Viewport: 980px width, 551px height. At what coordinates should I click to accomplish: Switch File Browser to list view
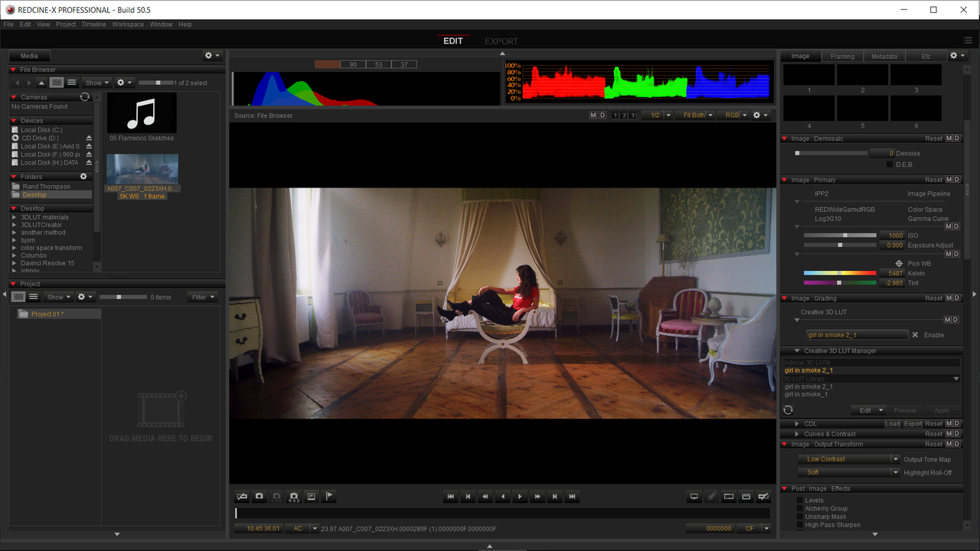72,83
